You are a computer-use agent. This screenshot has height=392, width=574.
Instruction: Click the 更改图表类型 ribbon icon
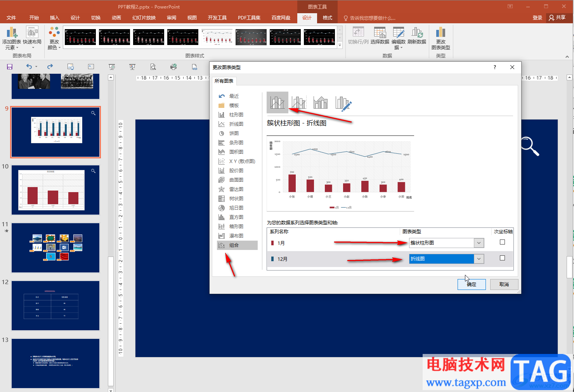(x=440, y=38)
